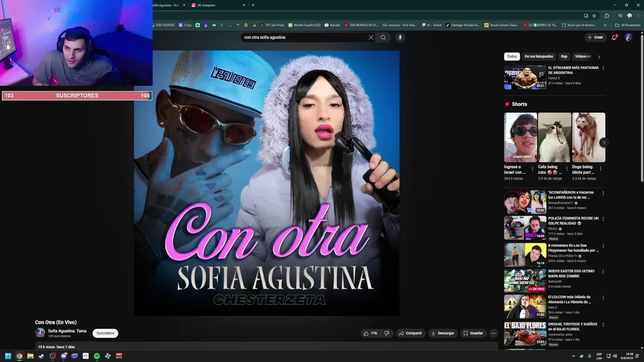Open the YouTube account avatar menu
Viewport: 644px width, 362px height.
point(628,37)
